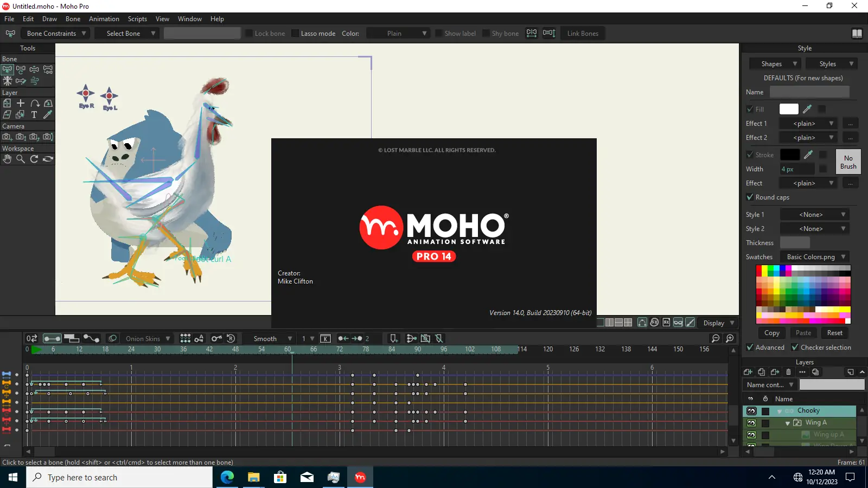
Task: Open the Moho Pro taskbar icon
Action: click(x=360, y=477)
